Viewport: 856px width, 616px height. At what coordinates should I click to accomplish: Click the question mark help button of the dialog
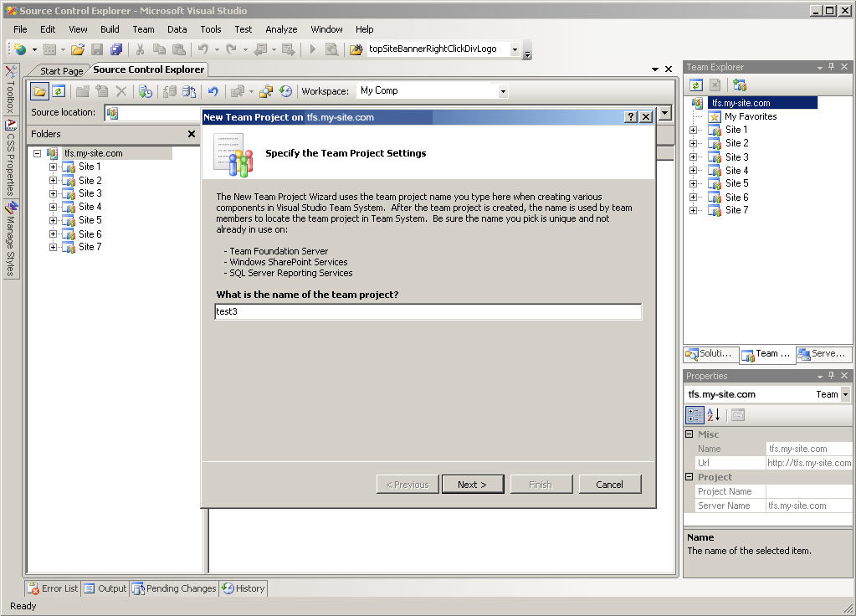click(631, 117)
